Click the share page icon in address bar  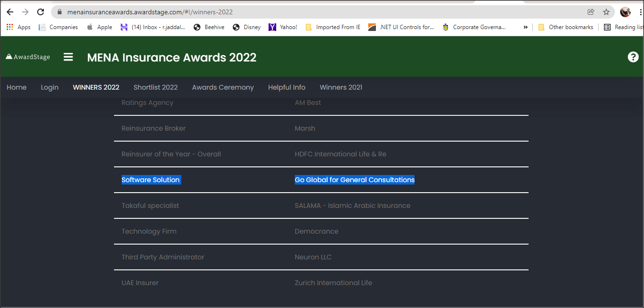point(591,12)
